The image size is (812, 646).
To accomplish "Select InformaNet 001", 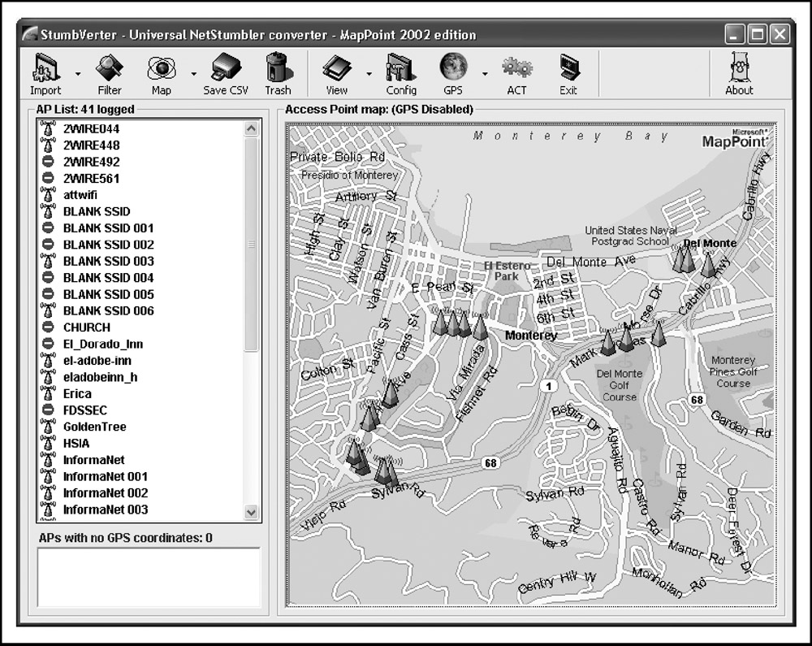I will pyautogui.click(x=105, y=477).
